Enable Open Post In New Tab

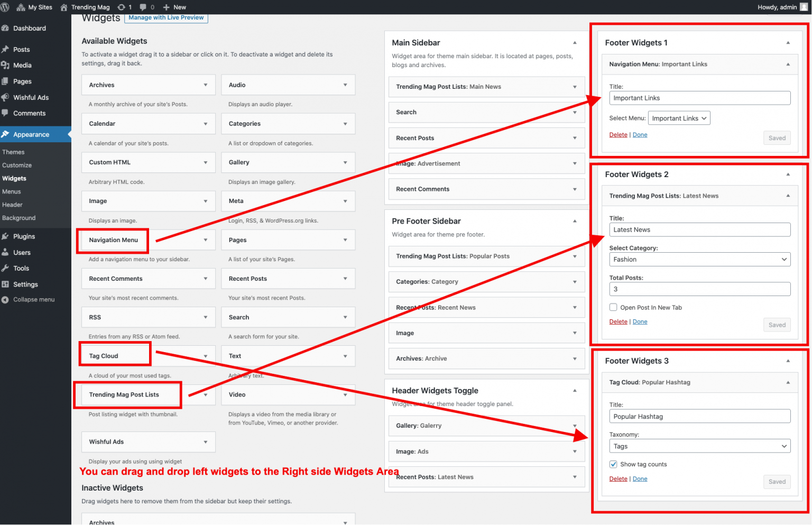(613, 307)
